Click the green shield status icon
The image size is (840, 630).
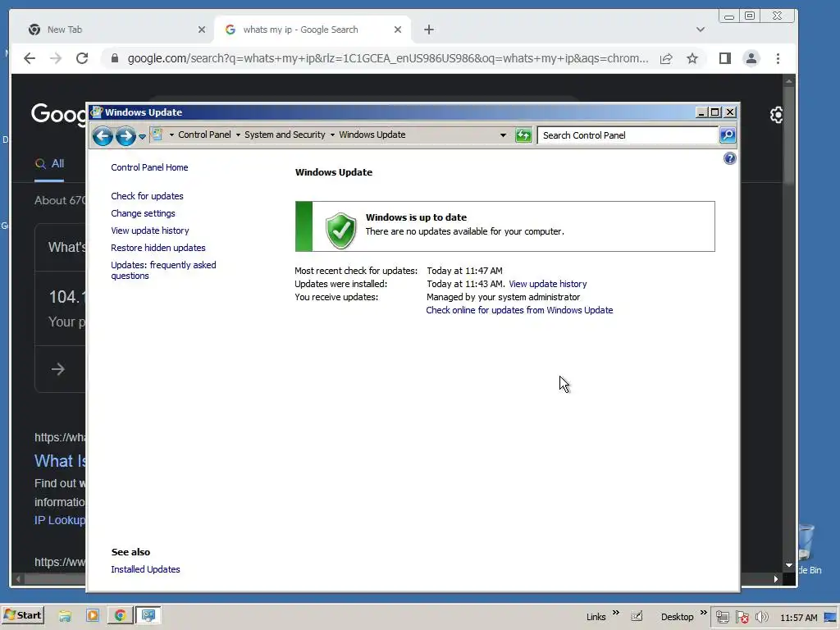click(340, 231)
